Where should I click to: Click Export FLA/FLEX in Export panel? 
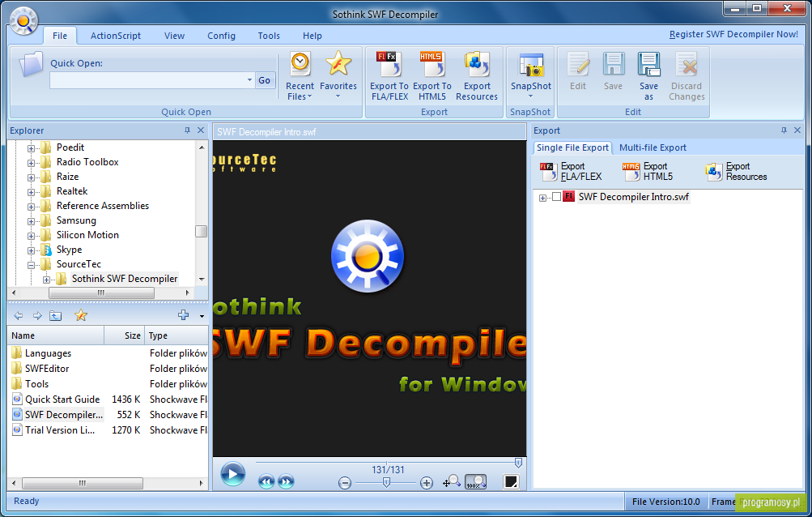point(571,172)
